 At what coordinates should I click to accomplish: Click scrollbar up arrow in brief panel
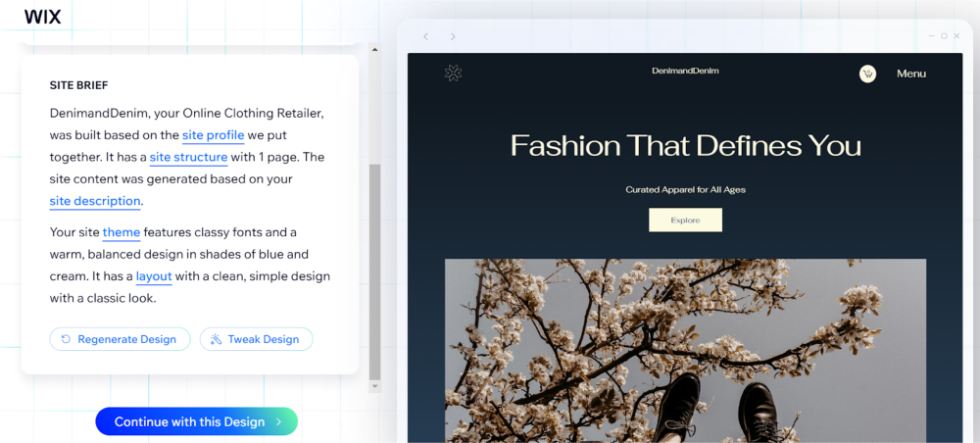click(x=375, y=49)
